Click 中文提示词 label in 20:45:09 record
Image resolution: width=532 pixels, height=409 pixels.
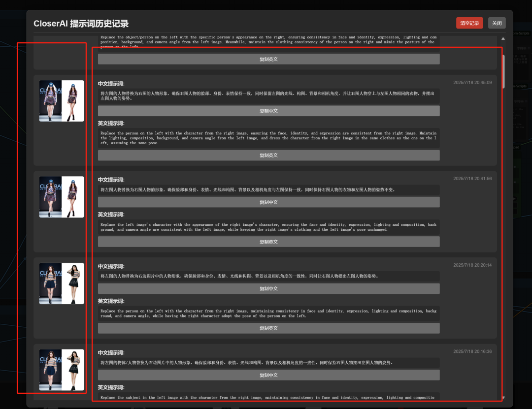click(x=111, y=84)
